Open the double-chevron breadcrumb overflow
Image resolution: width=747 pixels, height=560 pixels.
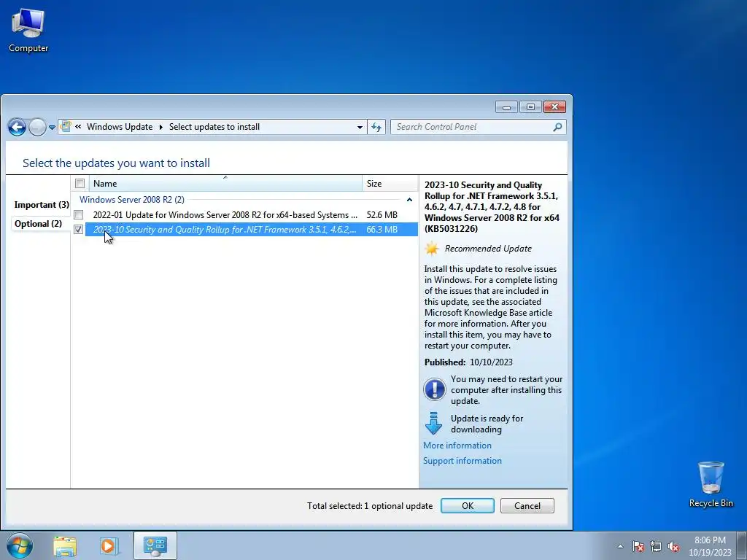click(78, 127)
